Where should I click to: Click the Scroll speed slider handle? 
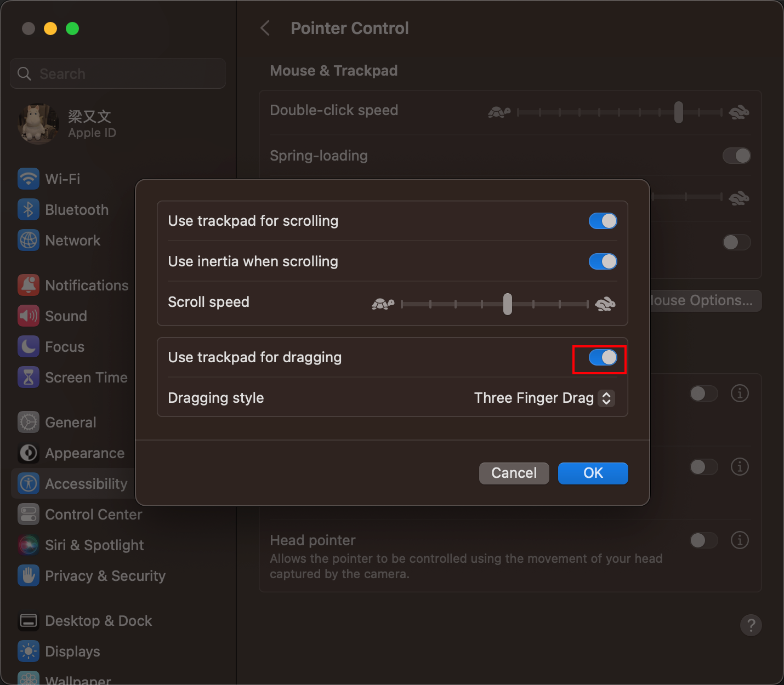pos(508,304)
